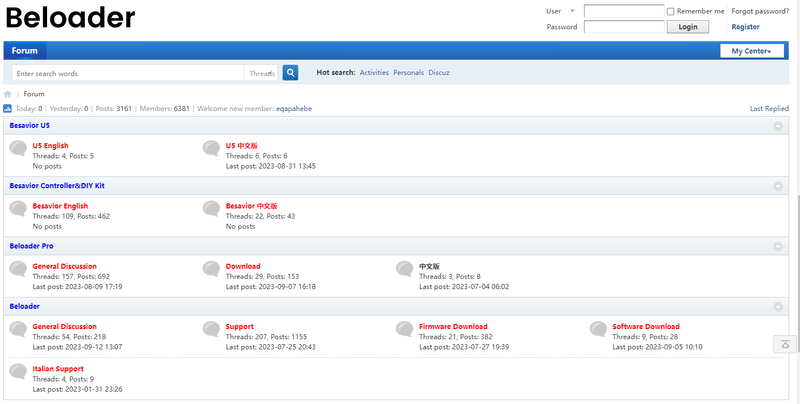The height and width of the screenshot is (404, 800).
Task: Open the Besavior U5 category title
Action: pos(30,125)
